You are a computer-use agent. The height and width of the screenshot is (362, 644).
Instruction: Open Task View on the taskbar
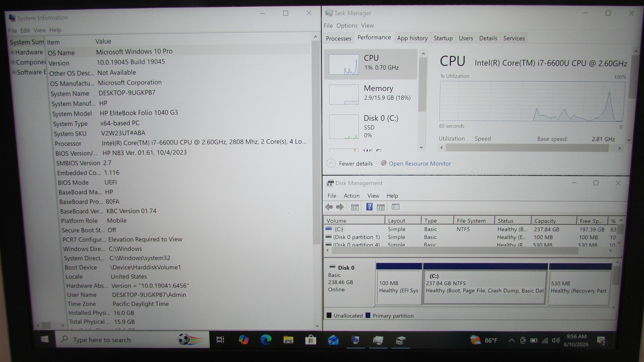click(x=220, y=340)
